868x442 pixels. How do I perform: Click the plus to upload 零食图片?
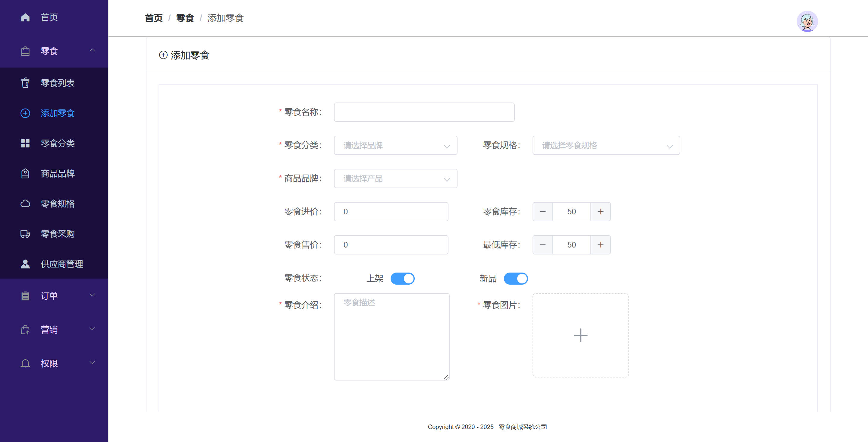pyautogui.click(x=580, y=335)
